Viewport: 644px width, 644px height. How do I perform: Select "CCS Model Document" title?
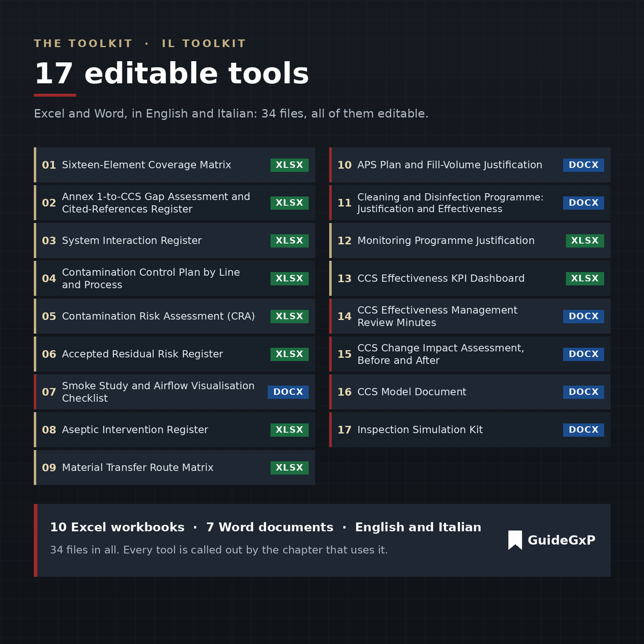pyautogui.click(x=412, y=392)
